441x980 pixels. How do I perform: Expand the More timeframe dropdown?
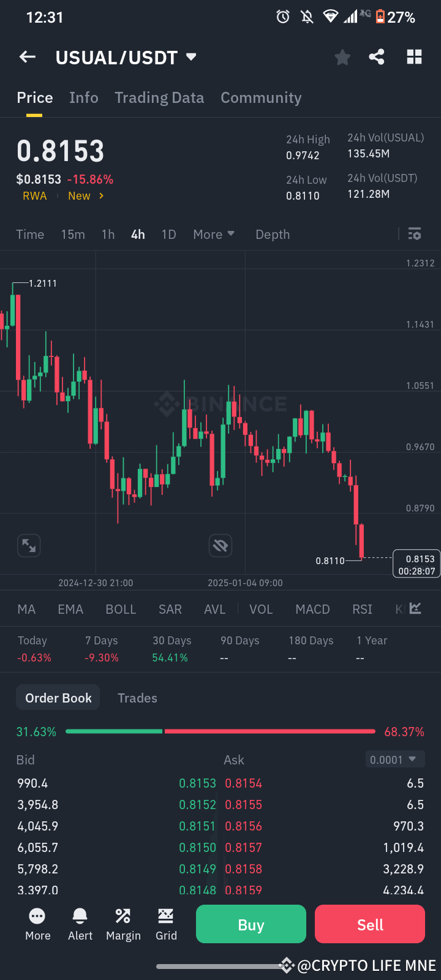pyautogui.click(x=213, y=234)
